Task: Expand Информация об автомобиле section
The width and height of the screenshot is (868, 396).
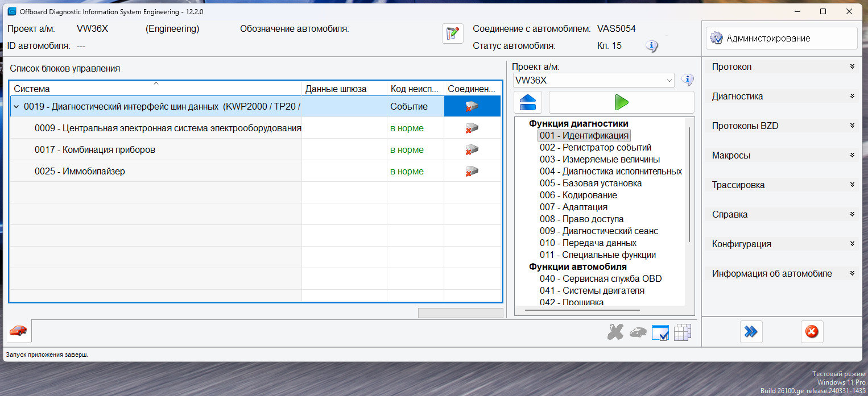Action: [783, 273]
